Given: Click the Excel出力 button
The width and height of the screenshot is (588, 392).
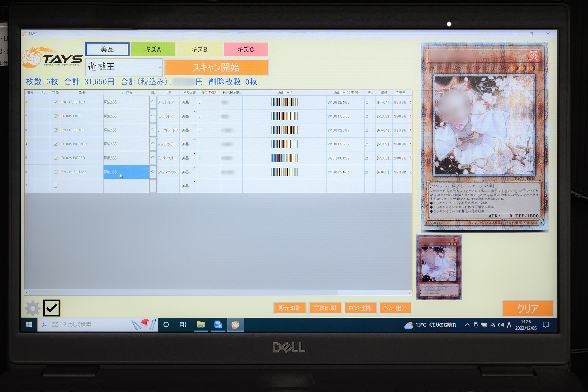Looking at the screenshot, I should coord(395,308).
